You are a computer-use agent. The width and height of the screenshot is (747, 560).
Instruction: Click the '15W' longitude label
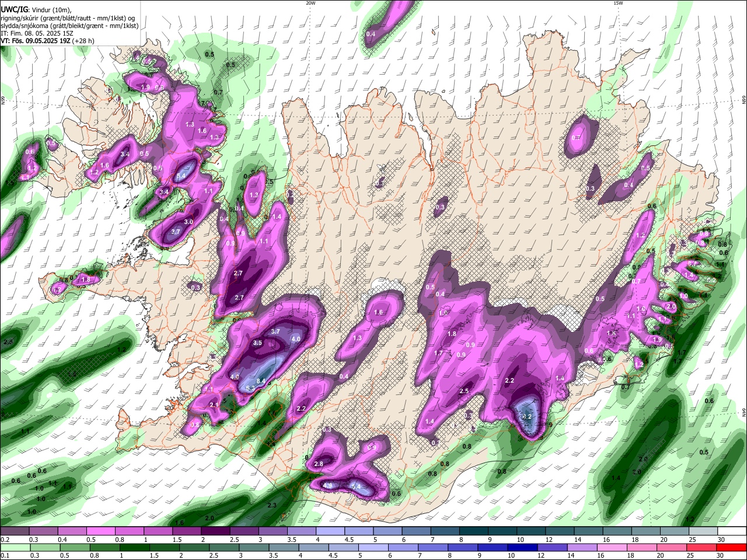(x=618, y=3)
